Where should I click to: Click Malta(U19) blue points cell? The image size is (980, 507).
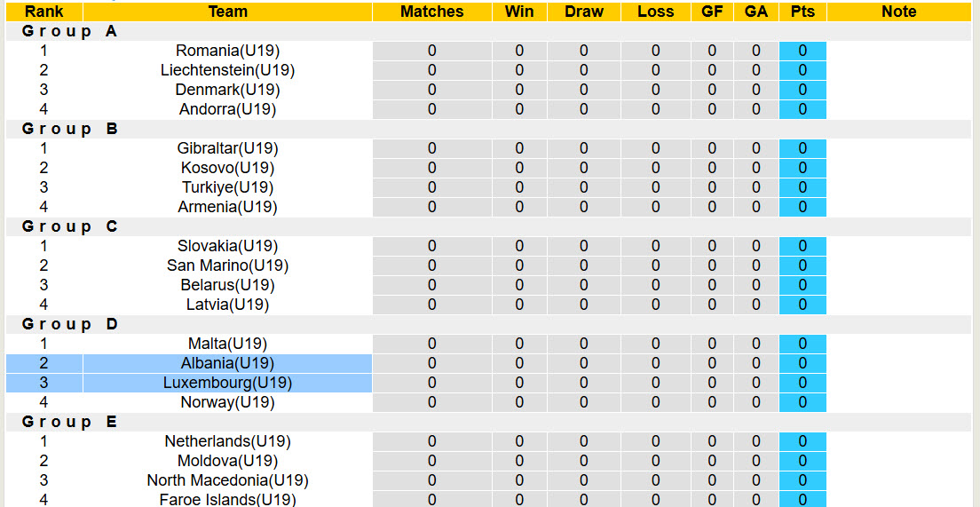coord(802,344)
